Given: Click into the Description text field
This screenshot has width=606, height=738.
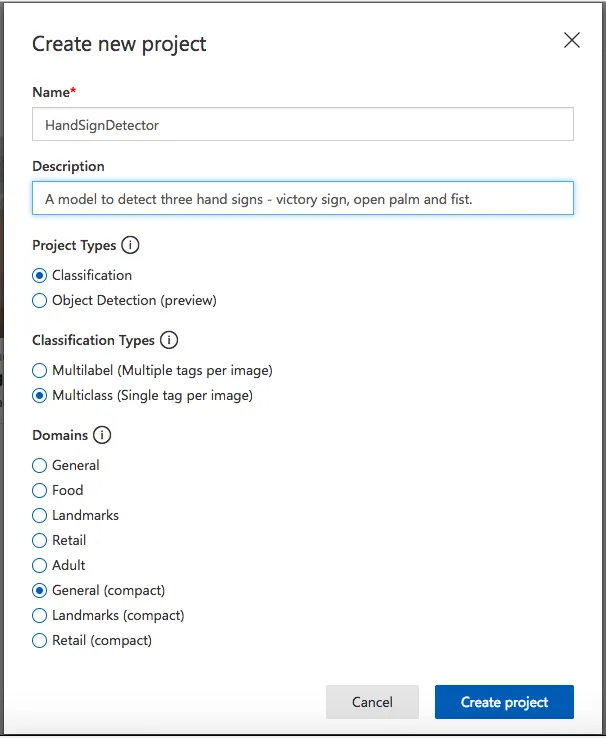Looking at the screenshot, I should coord(303,198).
